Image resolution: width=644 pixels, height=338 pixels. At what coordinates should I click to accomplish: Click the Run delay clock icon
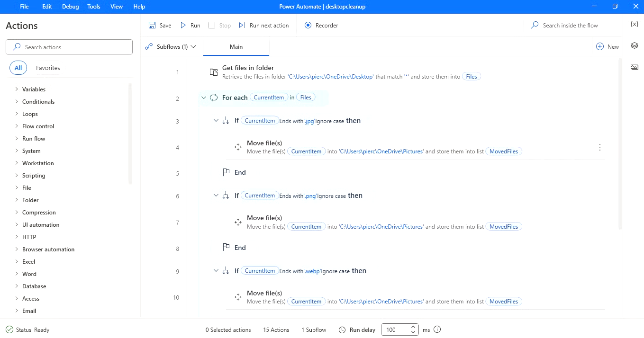tap(342, 330)
